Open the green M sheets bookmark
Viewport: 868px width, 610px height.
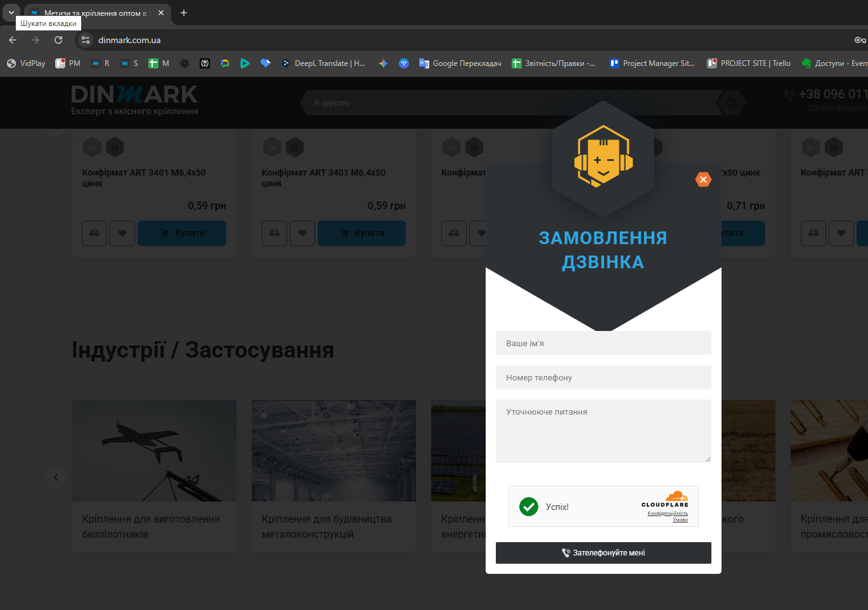[x=159, y=63]
